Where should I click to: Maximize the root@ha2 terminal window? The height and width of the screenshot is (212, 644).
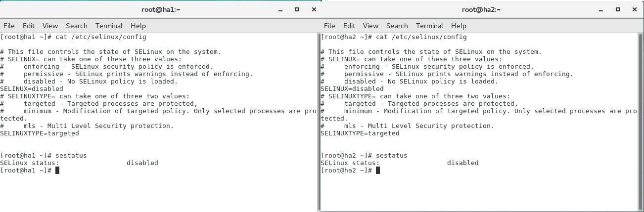618,9
